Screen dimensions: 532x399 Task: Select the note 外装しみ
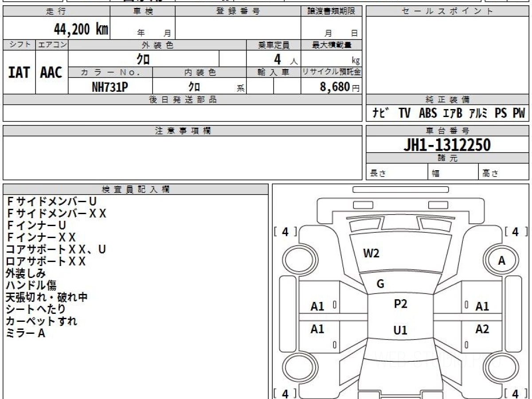[26, 274]
